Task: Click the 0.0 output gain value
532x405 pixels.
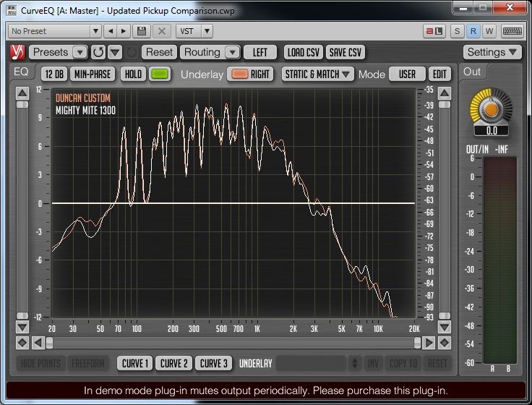Action: coord(492,131)
